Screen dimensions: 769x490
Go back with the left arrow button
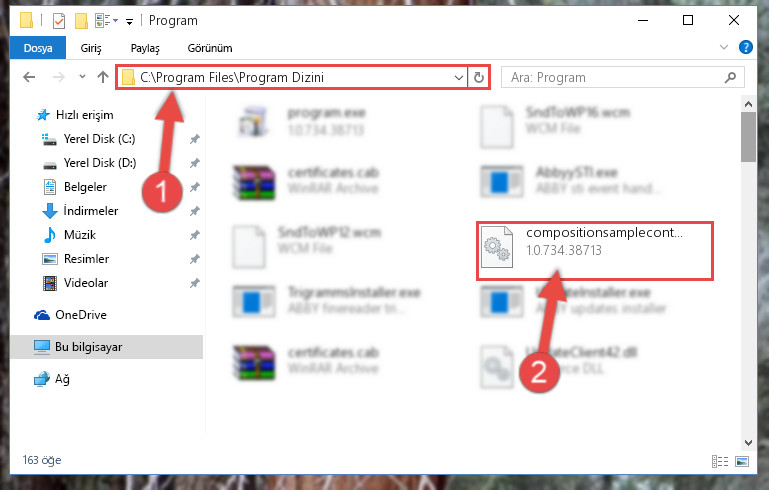click(29, 77)
